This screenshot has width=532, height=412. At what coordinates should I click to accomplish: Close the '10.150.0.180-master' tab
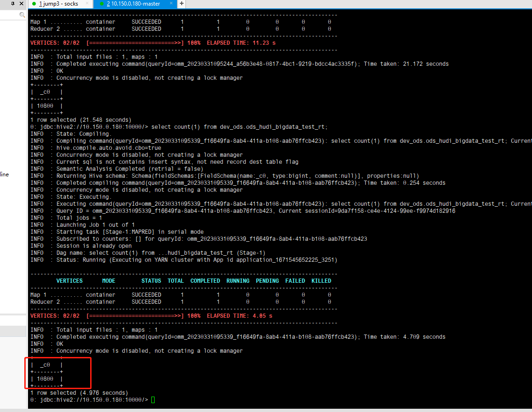click(x=171, y=3)
